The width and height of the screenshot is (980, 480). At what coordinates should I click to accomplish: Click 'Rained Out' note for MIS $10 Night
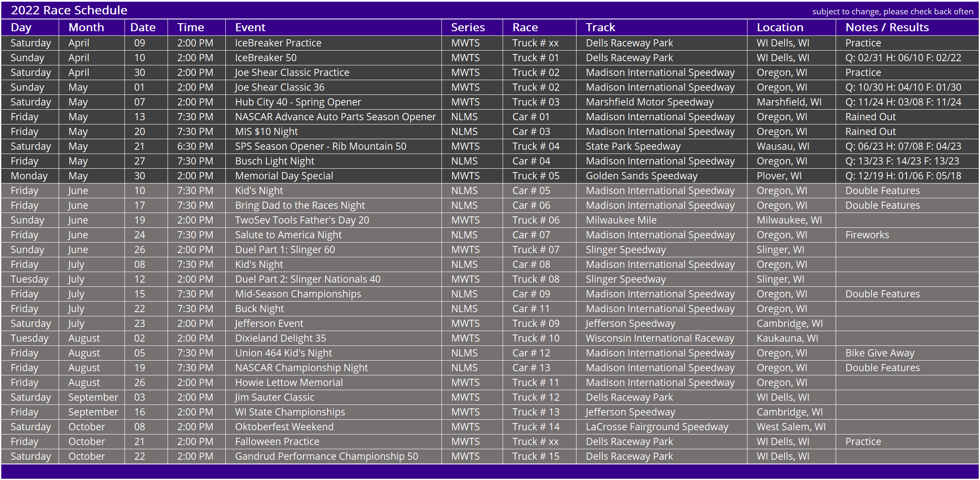[870, 132]
